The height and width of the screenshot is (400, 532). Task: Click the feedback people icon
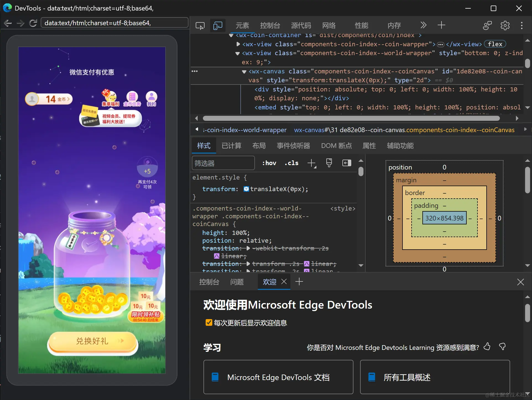pyautogui.click(x=487, y=25)
